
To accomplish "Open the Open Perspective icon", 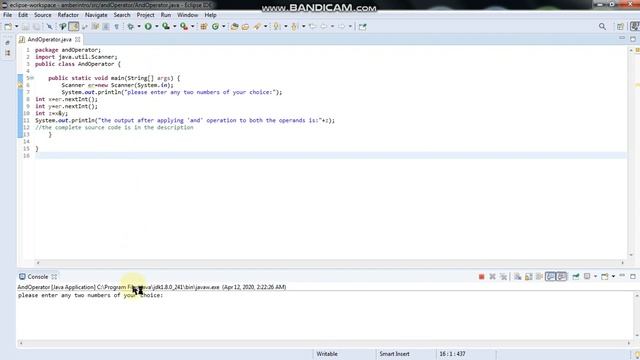I will pos(620,27).
